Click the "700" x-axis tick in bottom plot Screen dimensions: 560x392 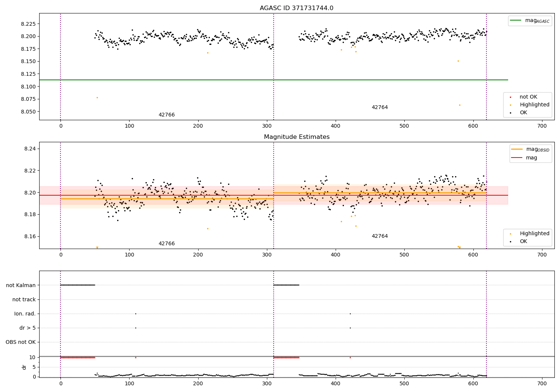click(542, 383)
